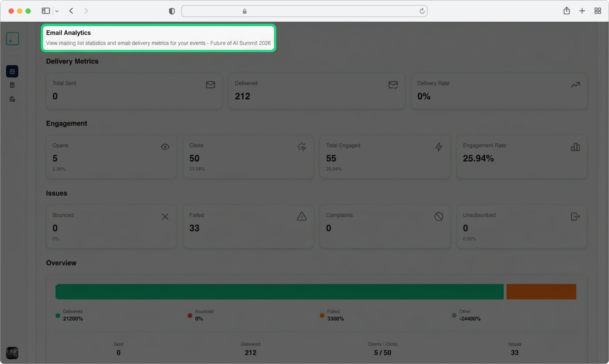Image resolution: width=609 pixels, height=364 pixels.
Task: Open the Calendar section in the app sidebar
Action: point(12,71)
